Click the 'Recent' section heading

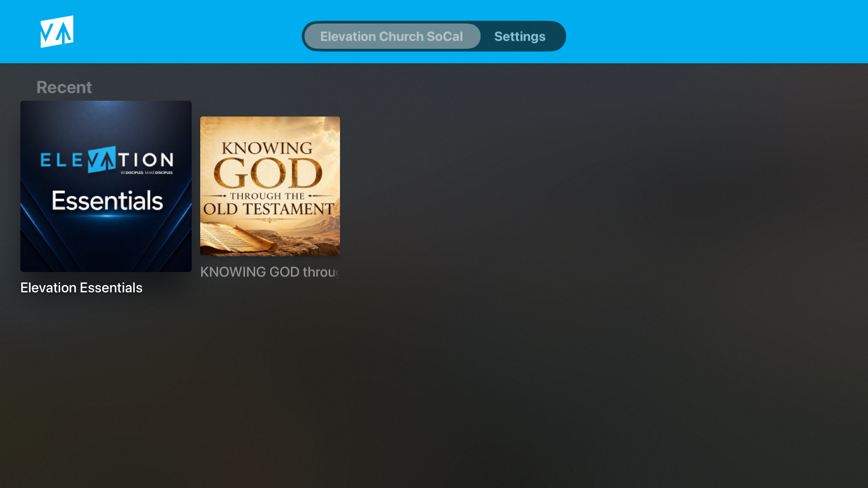pos(64,87)
